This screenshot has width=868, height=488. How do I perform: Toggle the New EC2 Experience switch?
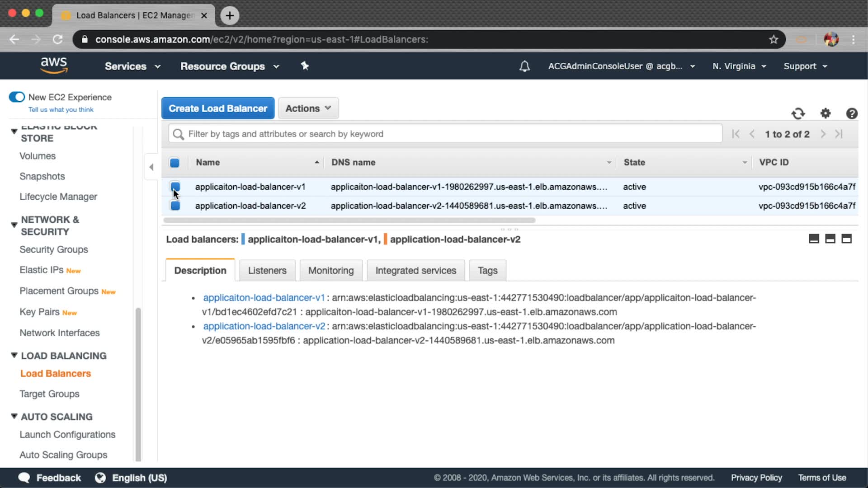click(17, 97)
